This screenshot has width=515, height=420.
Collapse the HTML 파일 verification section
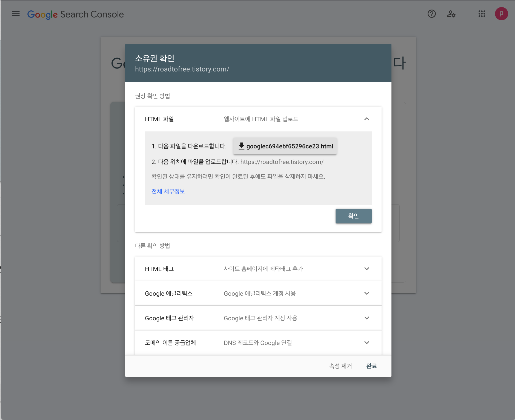(x=367, y=119)
